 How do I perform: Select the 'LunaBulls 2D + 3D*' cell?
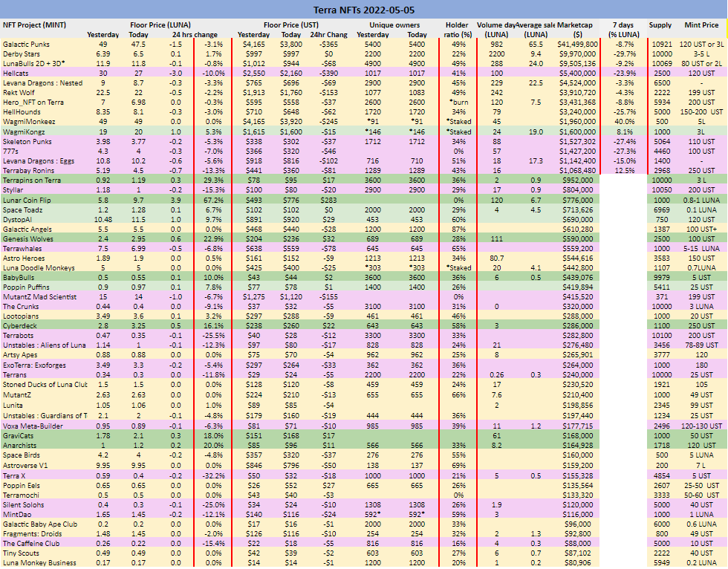coord(34,64)
